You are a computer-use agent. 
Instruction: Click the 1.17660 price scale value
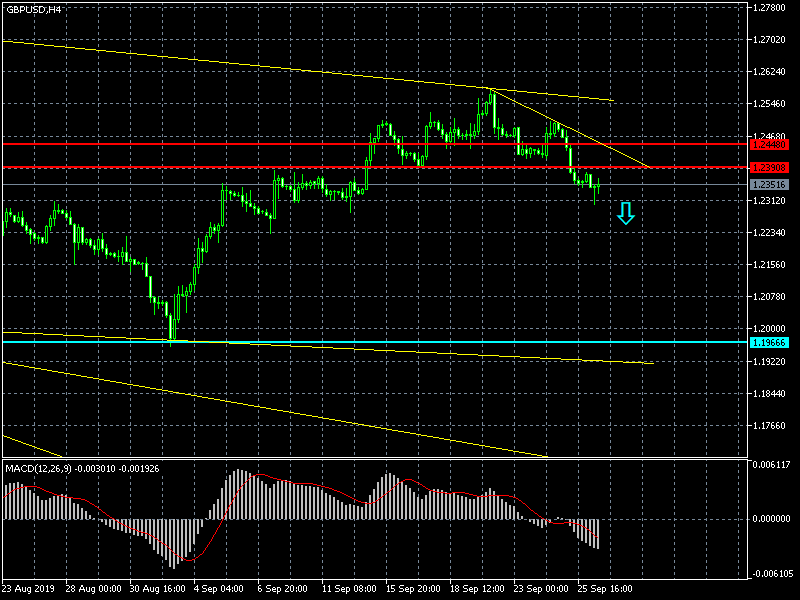[769, 426]
